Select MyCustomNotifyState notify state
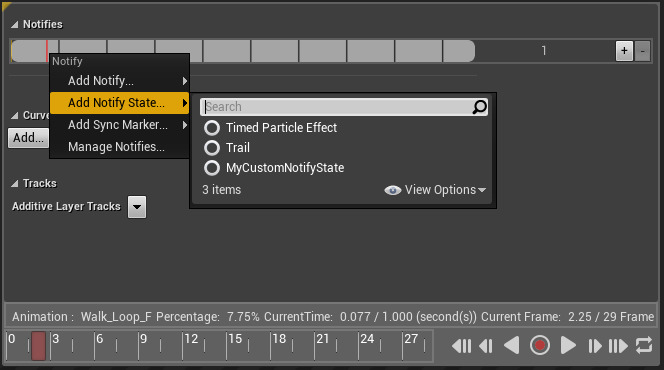 click(274, 168)
